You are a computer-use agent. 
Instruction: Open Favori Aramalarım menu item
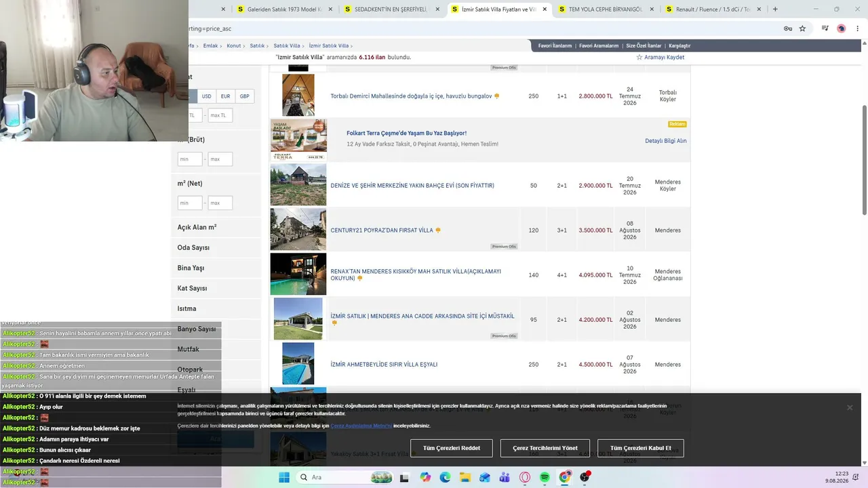[599, 46]
